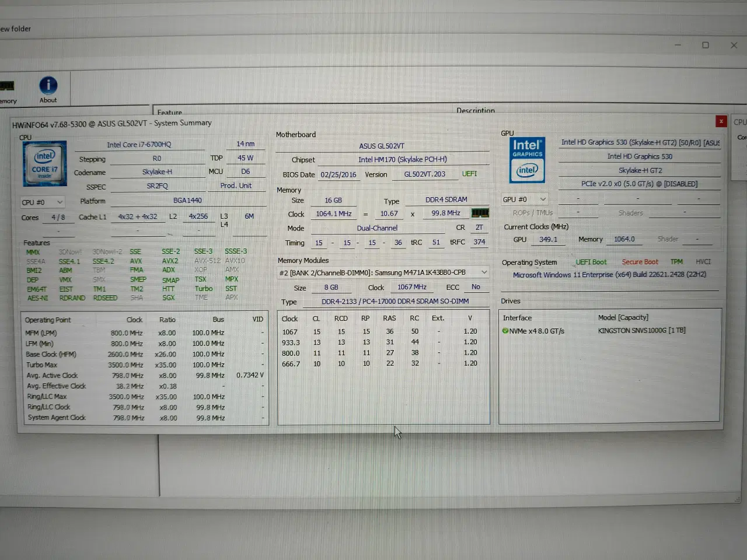Click the RDSEED feature flag
Viewport: 747px width, 560px height.
pyautogui.click(x=105, y=298)
